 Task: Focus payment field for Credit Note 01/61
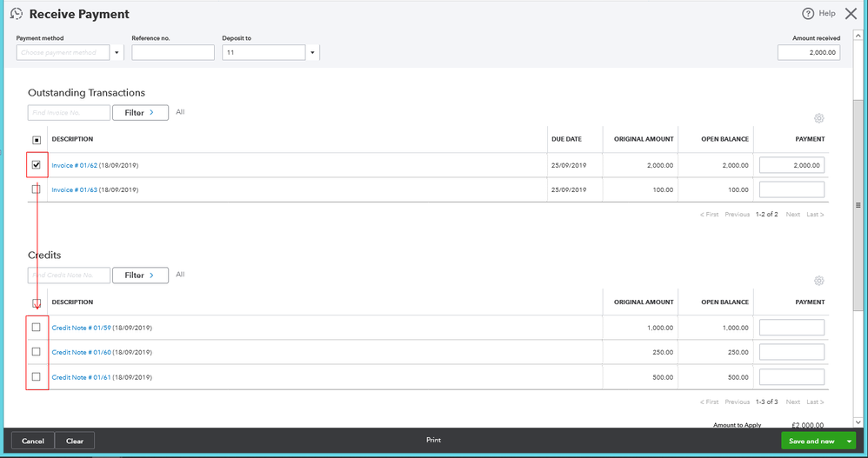click(x=791, y=377)
